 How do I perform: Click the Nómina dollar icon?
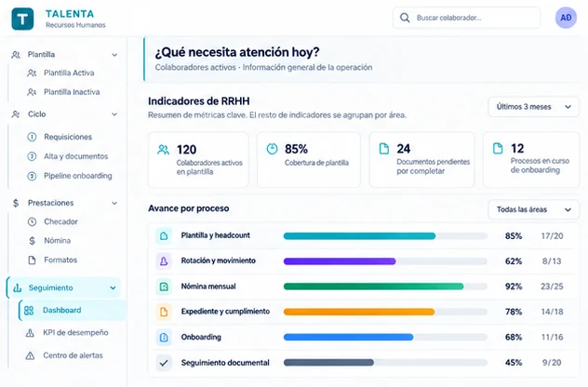coord(33,241)
